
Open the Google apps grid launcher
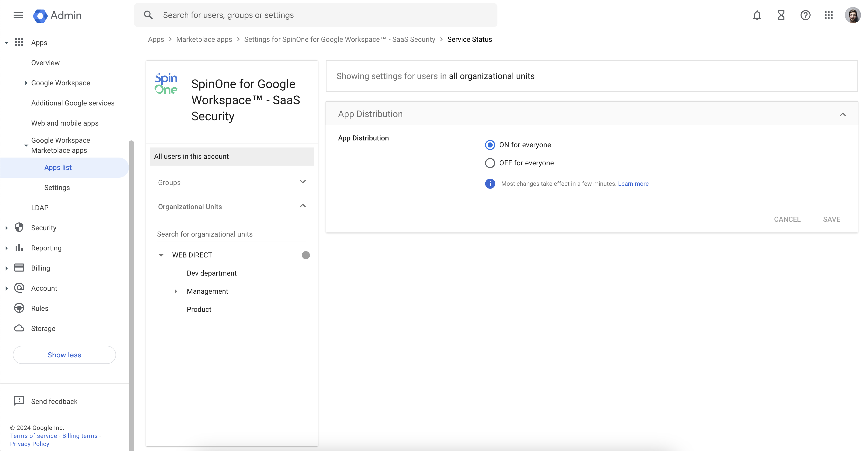click(828, 15)
